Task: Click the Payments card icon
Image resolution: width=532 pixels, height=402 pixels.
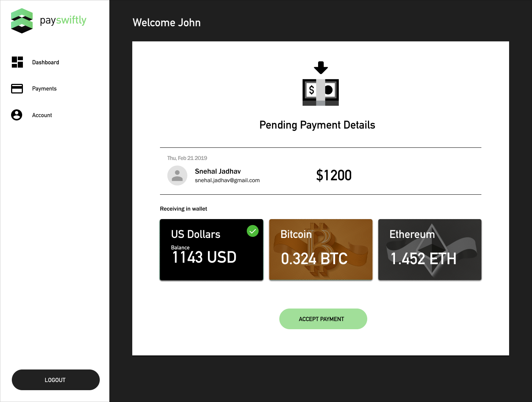Action: point(17,89)
